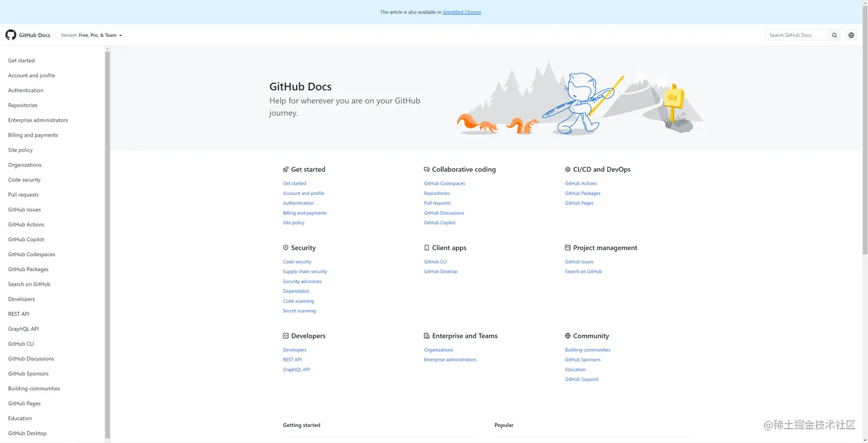Select Get started in the sidebar
Image resolution: width=868 pixels, height=443 pixels.
click(21, 60)
